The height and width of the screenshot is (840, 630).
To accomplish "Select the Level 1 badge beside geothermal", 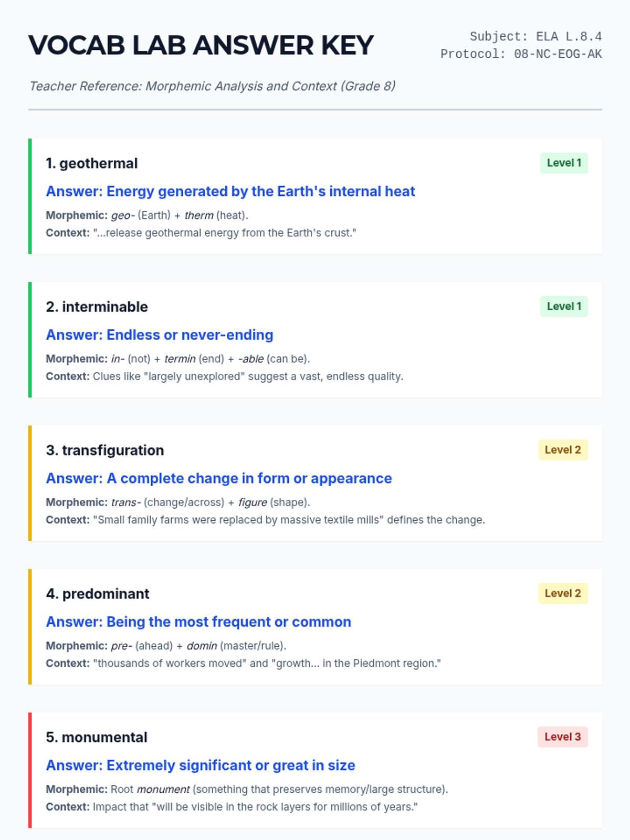I will [564, 163].
